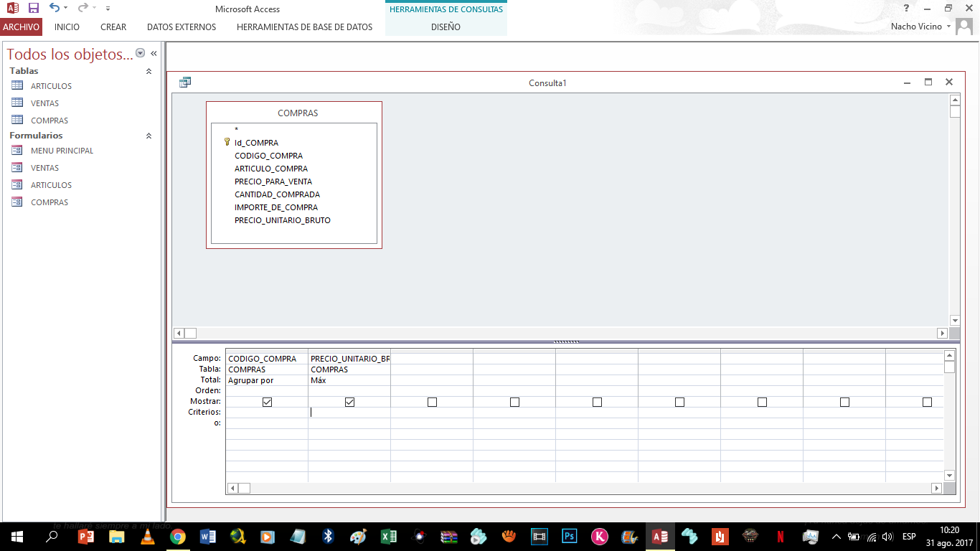Select CODIGO_COMPRA in the COMPRAS field list
The width and height of the screenshot is (980, 551).
268,156
